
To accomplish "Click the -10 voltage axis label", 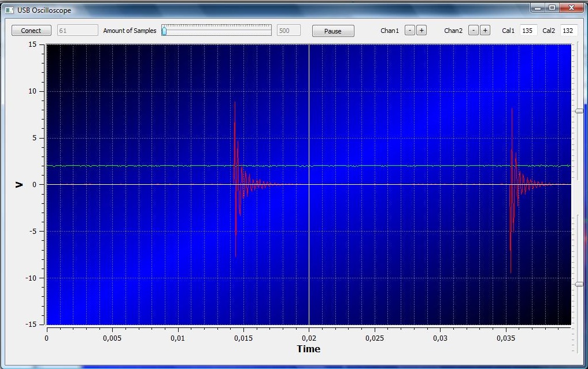I will (x=31, y=278).
